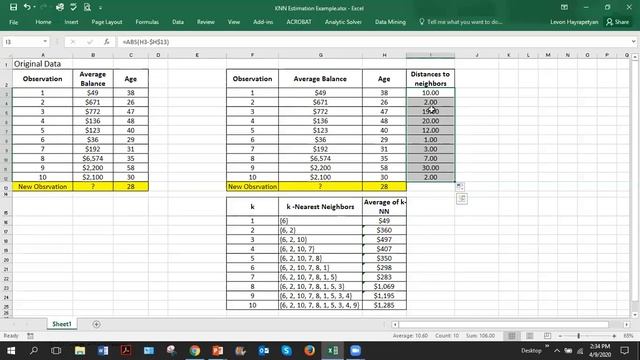The image size is (640, 360).
Task: Open the Auto Fill Options button
Action: 459,187
